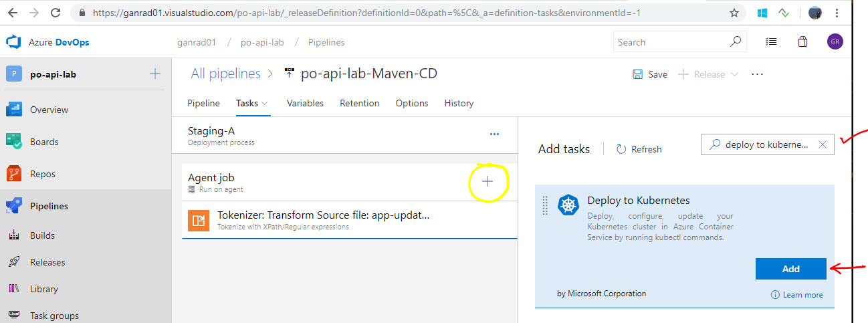Viewport: 868px width, 323px height.
Task: Switch to the Variables tab
Action: [x=305, y=103]
